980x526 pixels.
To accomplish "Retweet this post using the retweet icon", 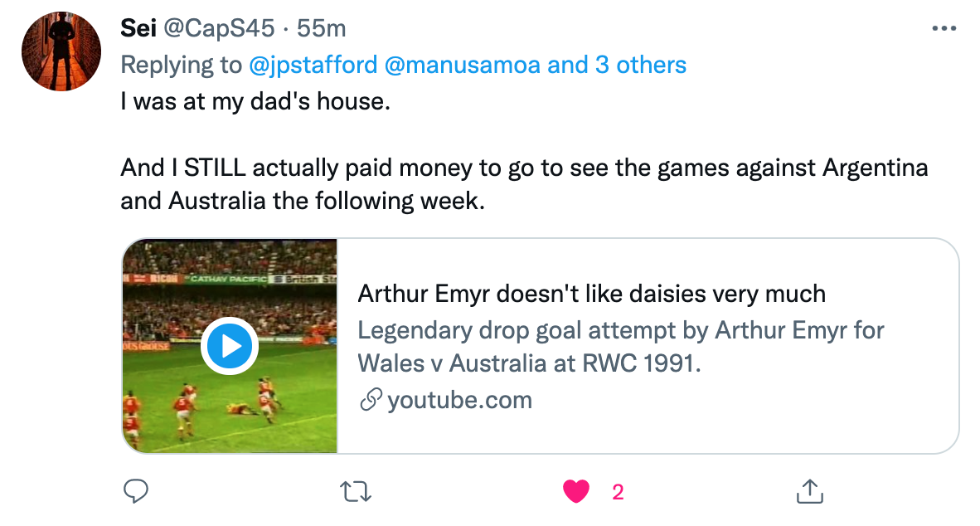I will tap(357, 492).
